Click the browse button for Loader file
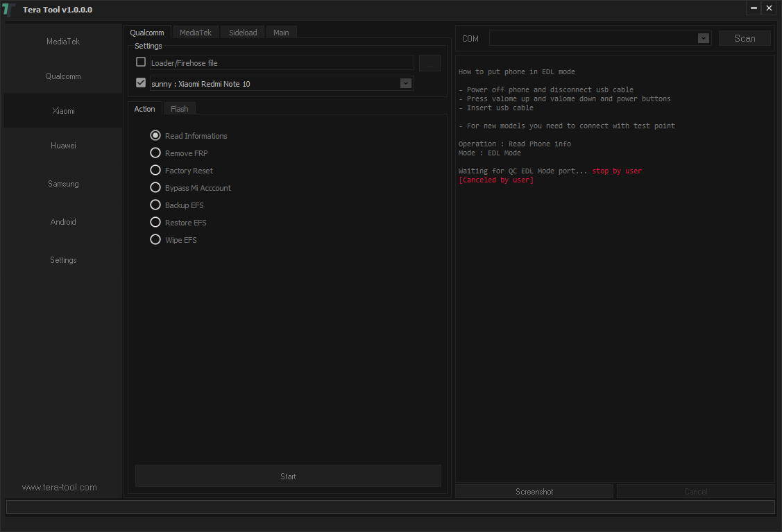Viewport: 782px width, 532px height. (x=430, y=63)
